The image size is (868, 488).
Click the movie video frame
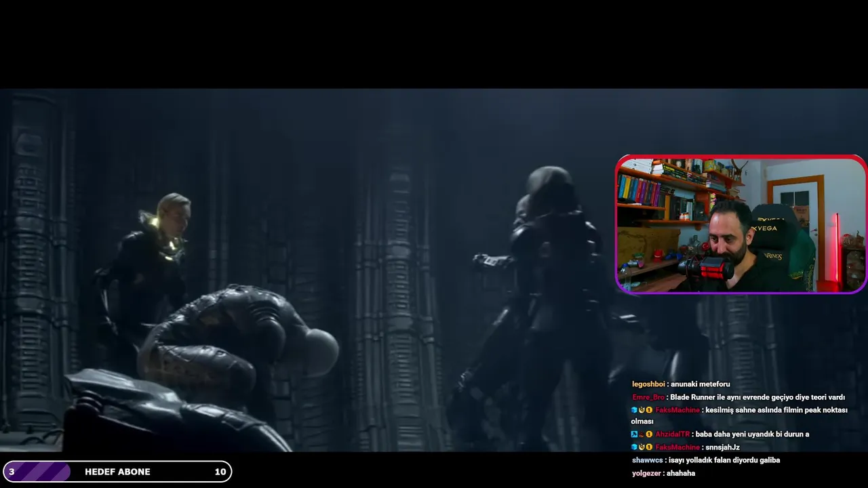pos(434,270)
